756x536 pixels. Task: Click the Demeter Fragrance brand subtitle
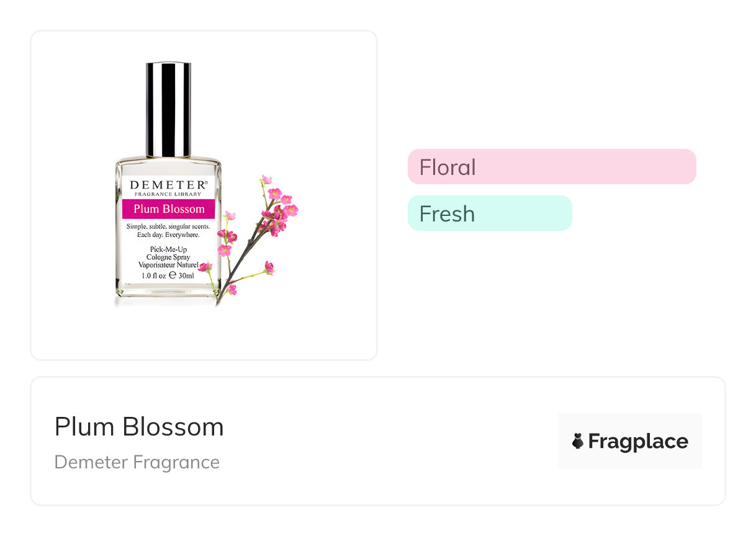click(x=137, y=462)
